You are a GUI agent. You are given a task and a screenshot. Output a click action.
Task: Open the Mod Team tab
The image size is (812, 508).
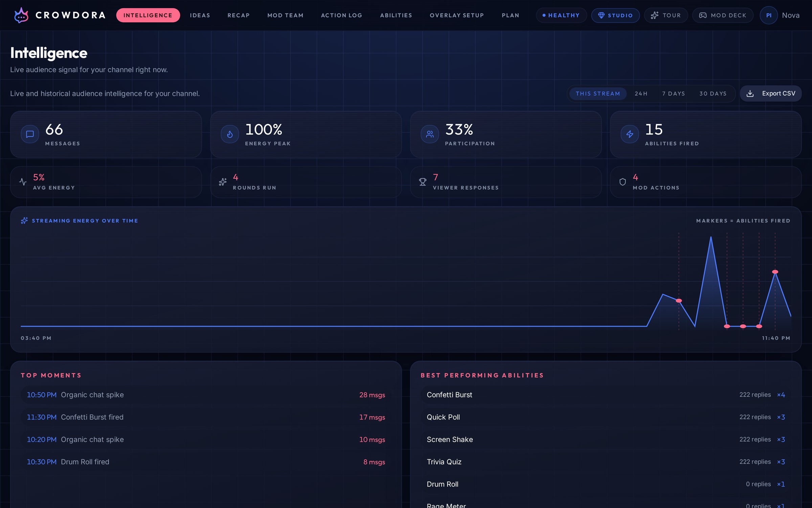click(285, 15)
